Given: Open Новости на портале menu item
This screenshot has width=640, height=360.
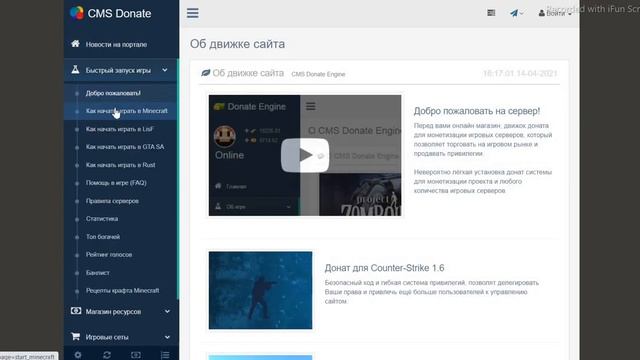Looking at the screenshot, I should click(116, 44).
